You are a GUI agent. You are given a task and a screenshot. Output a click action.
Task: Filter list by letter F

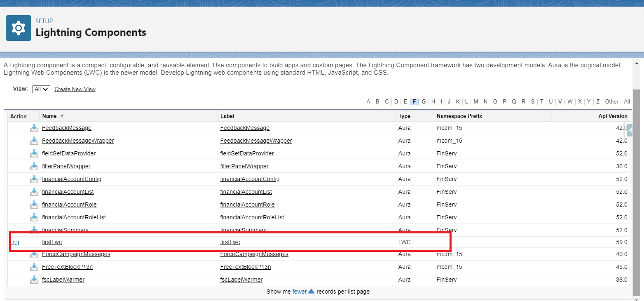(415, 101)
